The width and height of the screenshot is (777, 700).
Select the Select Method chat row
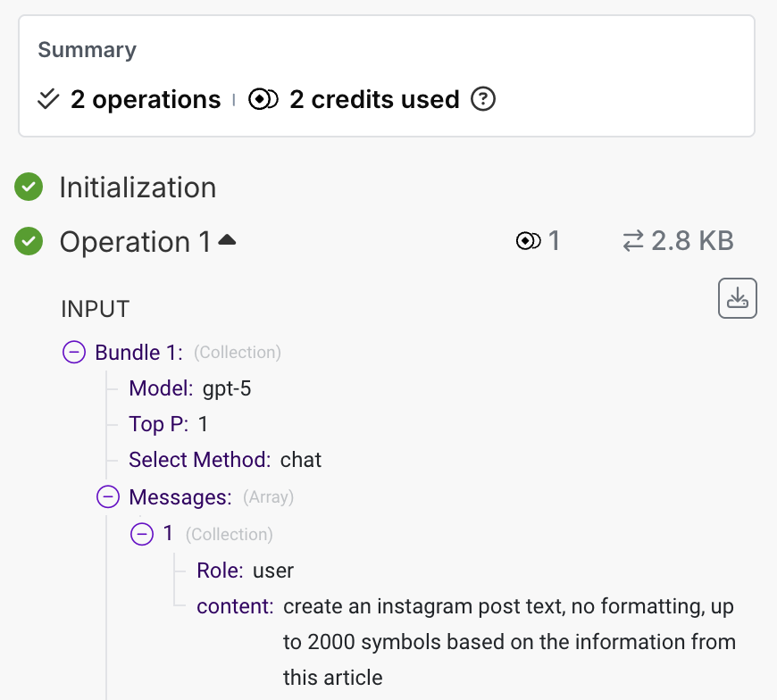pos(224,460)
